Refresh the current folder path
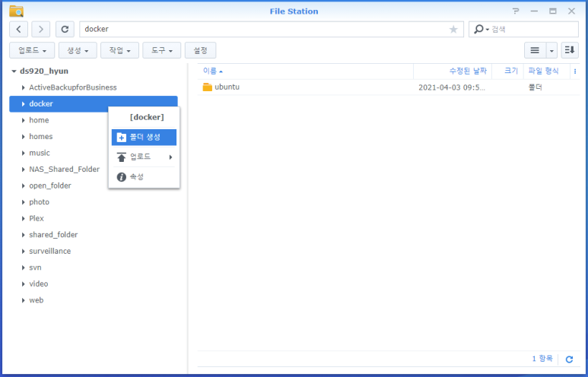Viewport: 588px width, 377px height. (x=65, y=29)
